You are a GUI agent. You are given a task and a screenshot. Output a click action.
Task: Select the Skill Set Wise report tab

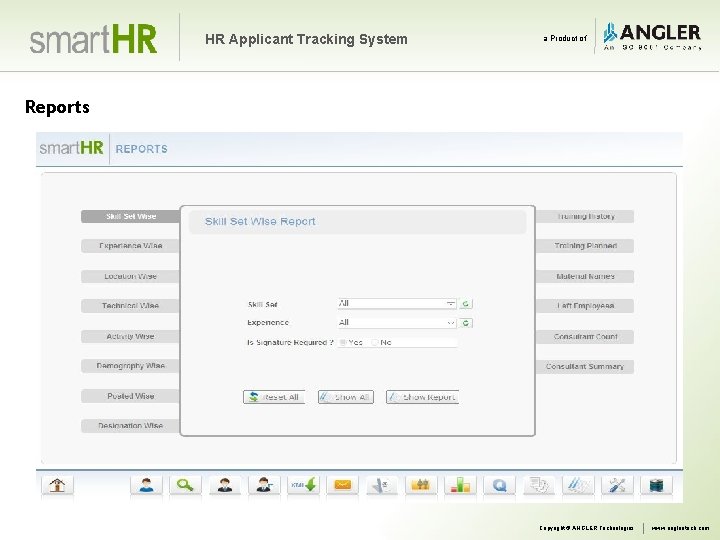pyautogui.click(x=131, y=216)
